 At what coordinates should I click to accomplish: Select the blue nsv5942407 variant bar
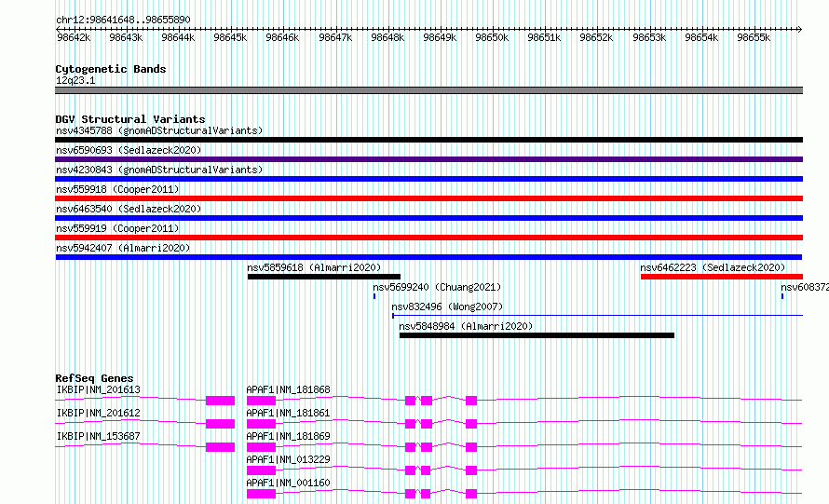pyautogui.click(x=428, y=257)
